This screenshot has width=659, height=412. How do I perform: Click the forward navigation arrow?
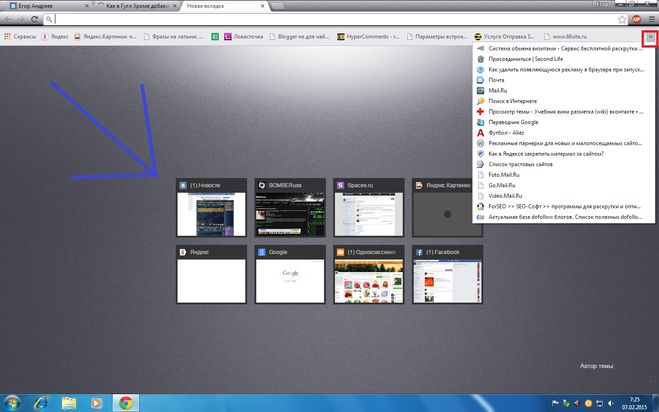[21, 19]
